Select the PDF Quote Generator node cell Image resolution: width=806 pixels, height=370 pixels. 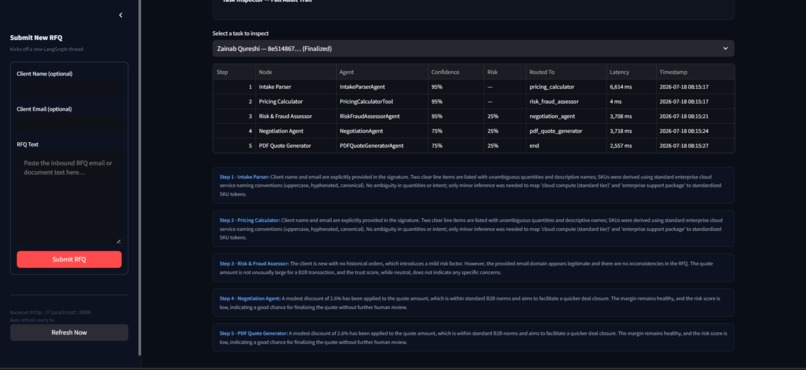pyautogui.click(x=296, y=146)
